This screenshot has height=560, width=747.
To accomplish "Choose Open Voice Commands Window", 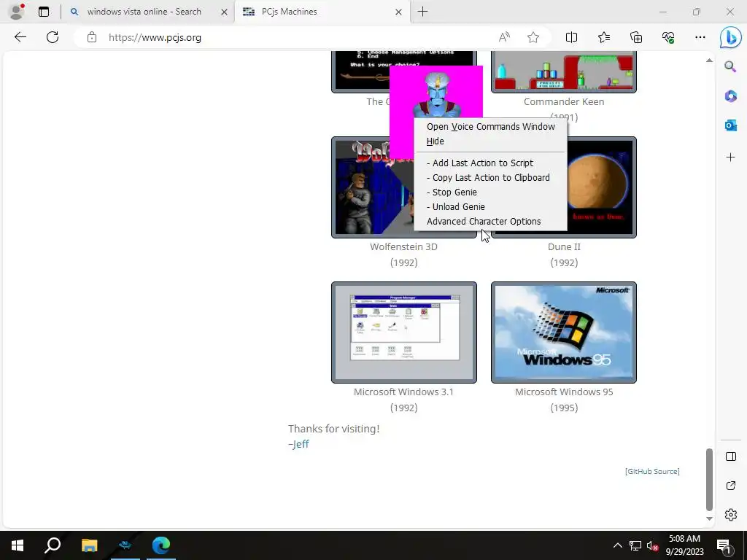I will [x=491, y=127].
